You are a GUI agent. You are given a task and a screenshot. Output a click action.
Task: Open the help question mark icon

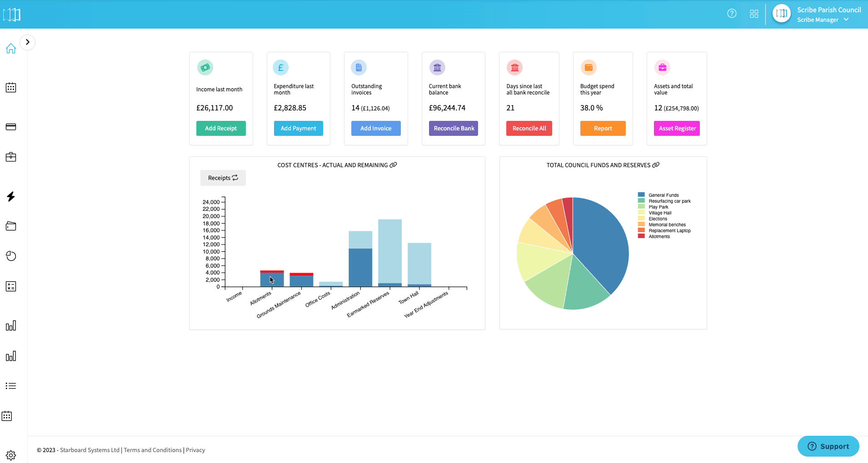pos(732,14)
